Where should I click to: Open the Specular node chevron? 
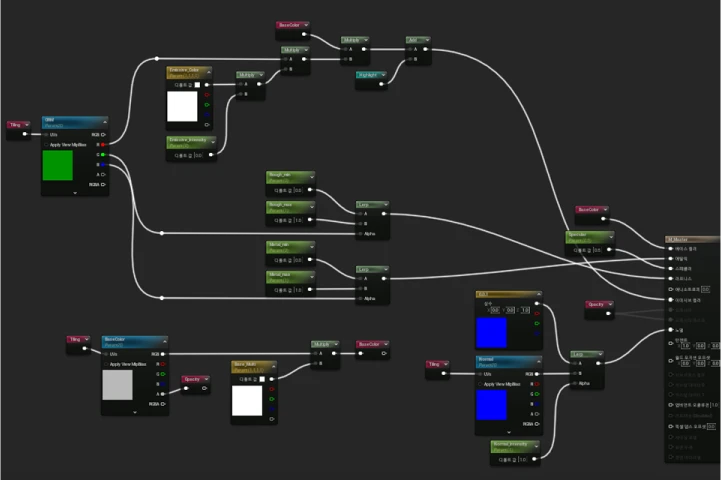pos(611,237)
